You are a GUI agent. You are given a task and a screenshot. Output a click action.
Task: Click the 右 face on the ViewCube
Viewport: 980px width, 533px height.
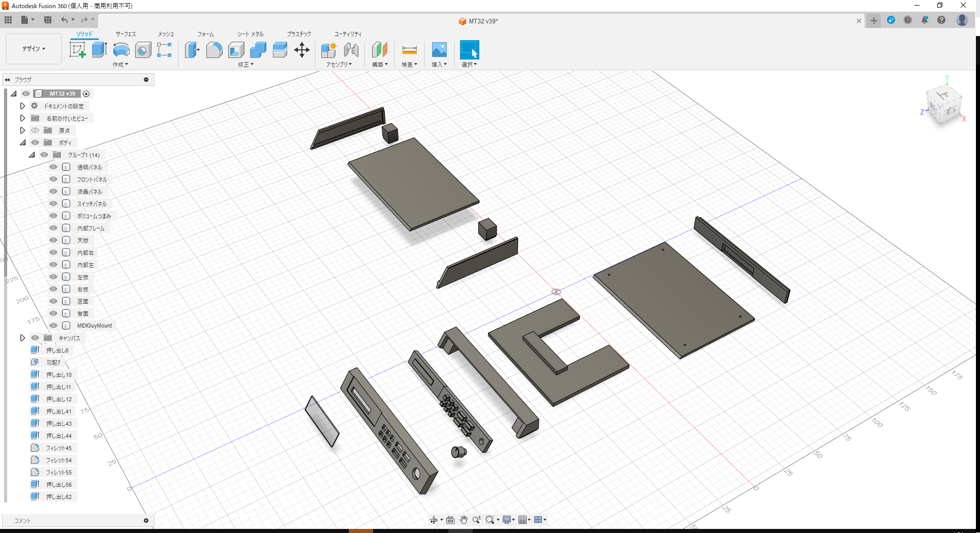pos(950,110)
